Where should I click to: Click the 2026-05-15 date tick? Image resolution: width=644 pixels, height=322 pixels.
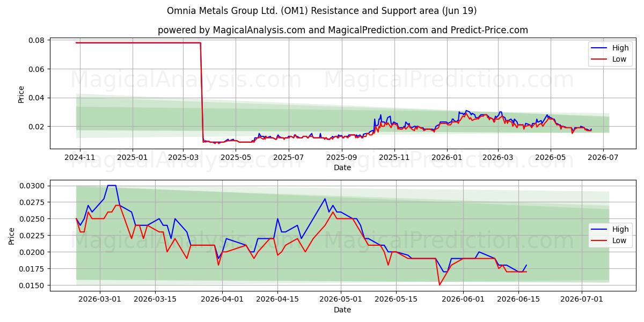396,300
